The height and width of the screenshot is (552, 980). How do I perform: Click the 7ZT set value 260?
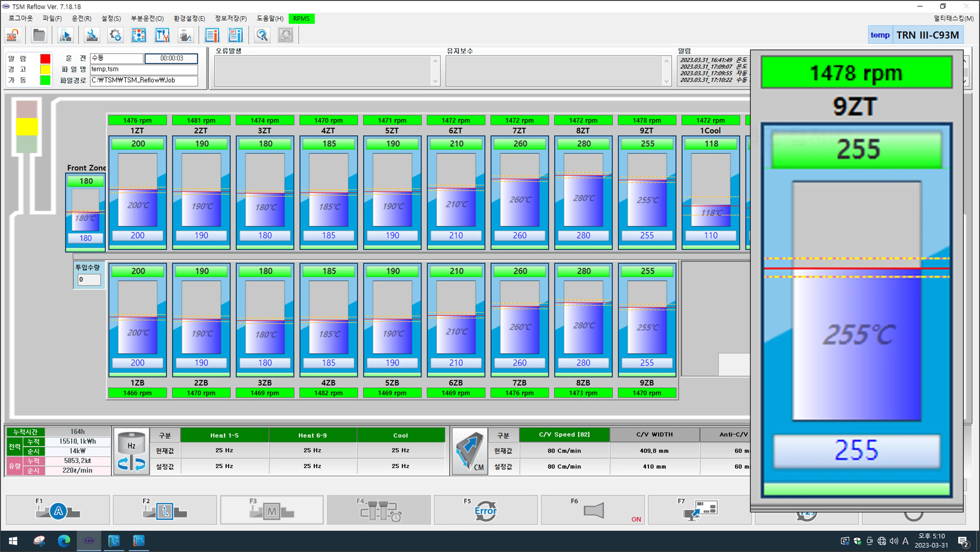coord(519,235)
